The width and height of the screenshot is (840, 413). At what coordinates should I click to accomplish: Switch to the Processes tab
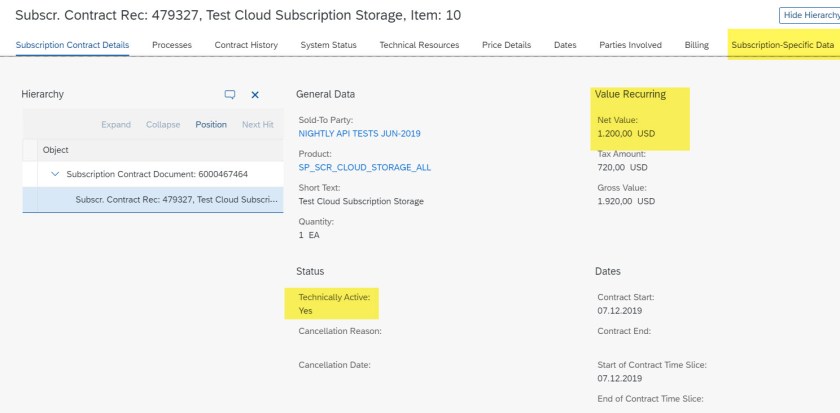(x=172, y=45)
